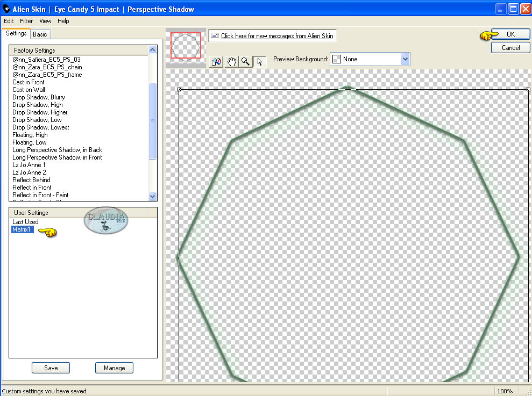This screenshot has width=532, height=396.
Task: Select Drop Shadow, Low preset
Action: click(x=37, y=120)
